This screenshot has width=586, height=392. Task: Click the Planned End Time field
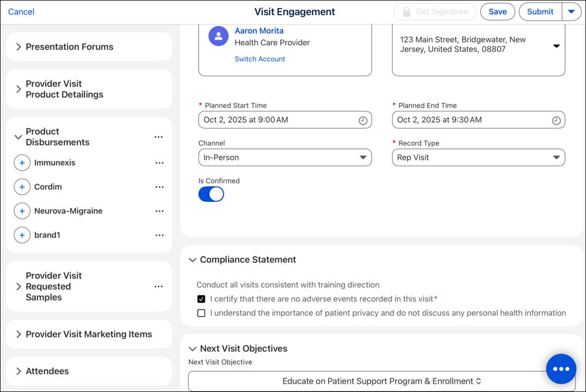pos(472,120)
